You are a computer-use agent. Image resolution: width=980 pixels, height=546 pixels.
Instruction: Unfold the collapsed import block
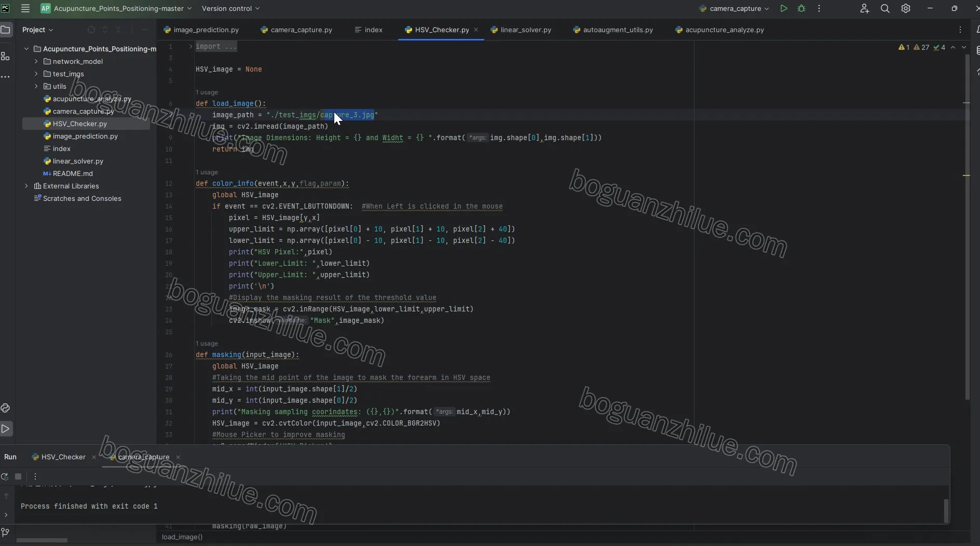pos(190,46)
